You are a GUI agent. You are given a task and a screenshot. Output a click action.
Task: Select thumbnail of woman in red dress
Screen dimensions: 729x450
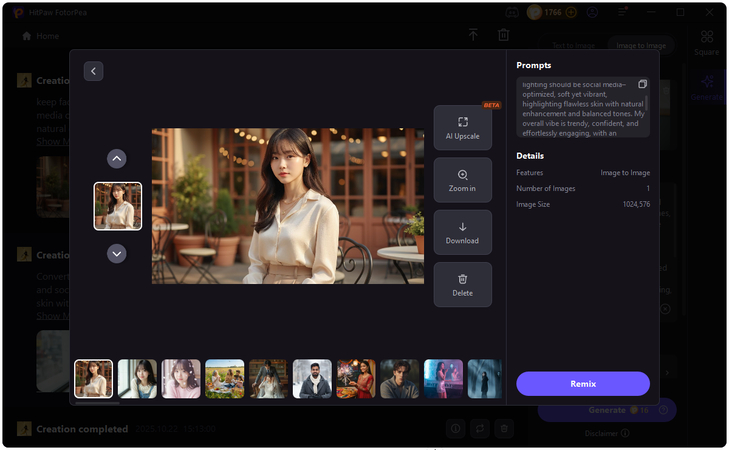pos(356,379)
